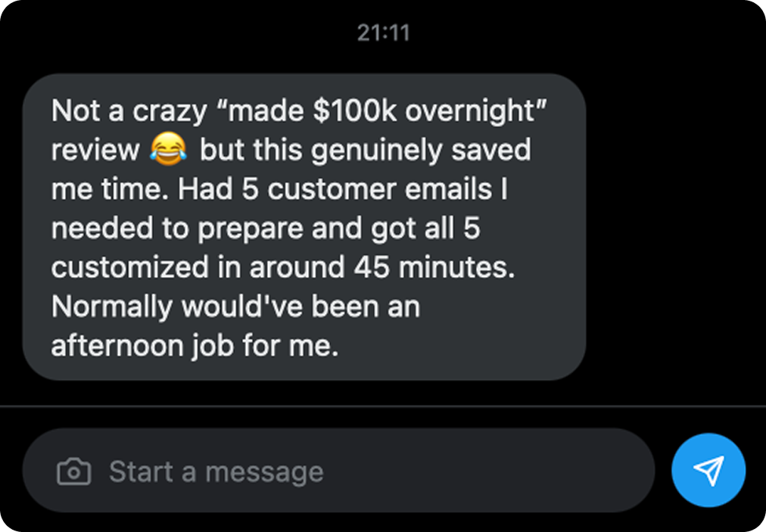Click the blue paper-plane send button
766x532 pixels.
[708, 470]
